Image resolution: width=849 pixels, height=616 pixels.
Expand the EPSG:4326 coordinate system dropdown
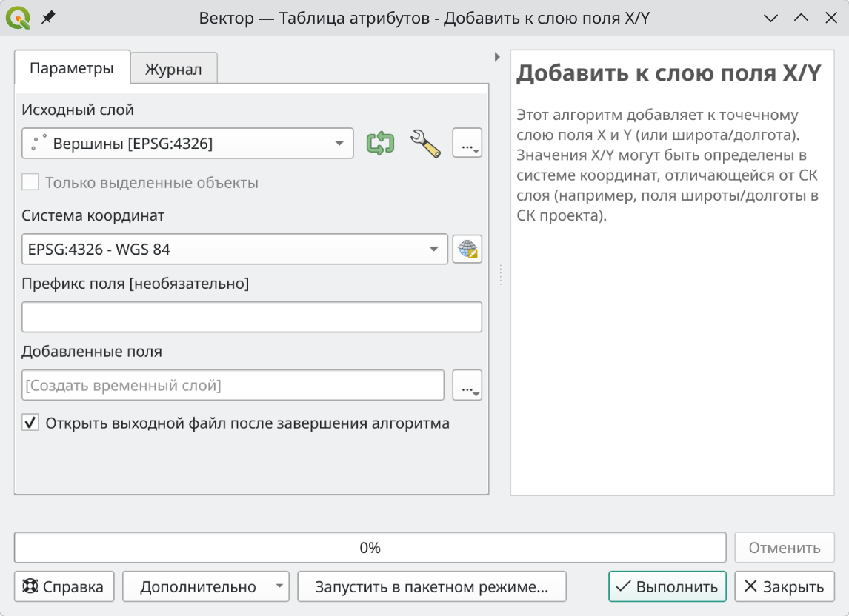[x=235, y=250]
